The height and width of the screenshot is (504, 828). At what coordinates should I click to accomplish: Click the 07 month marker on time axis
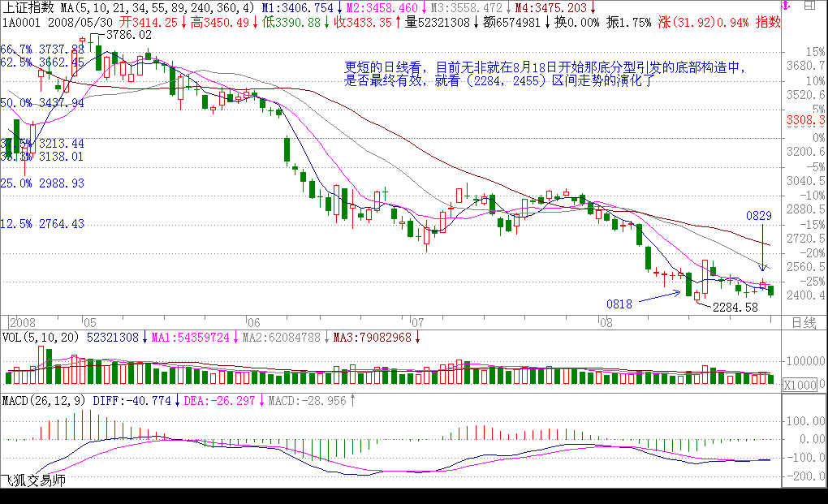coord(415,321)
